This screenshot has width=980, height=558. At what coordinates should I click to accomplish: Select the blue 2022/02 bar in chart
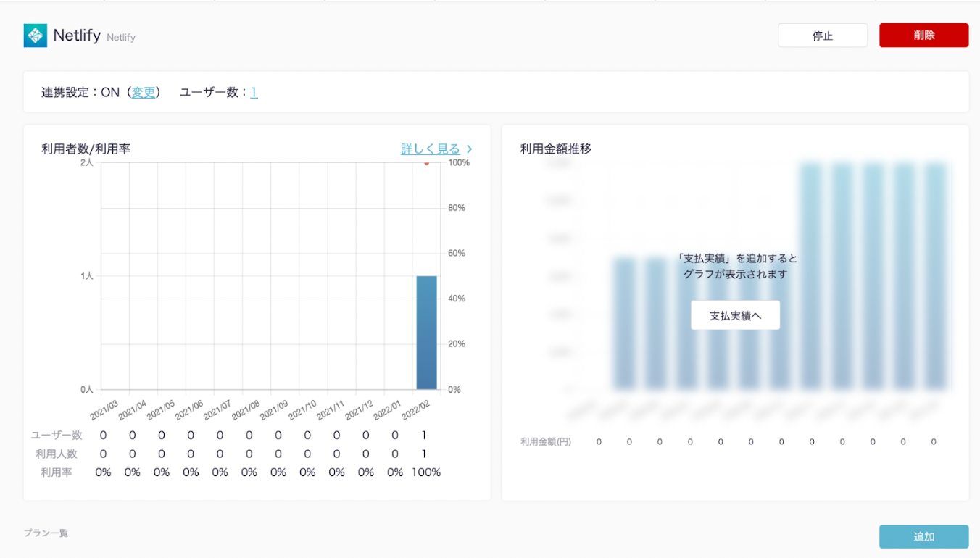point(426,333)
